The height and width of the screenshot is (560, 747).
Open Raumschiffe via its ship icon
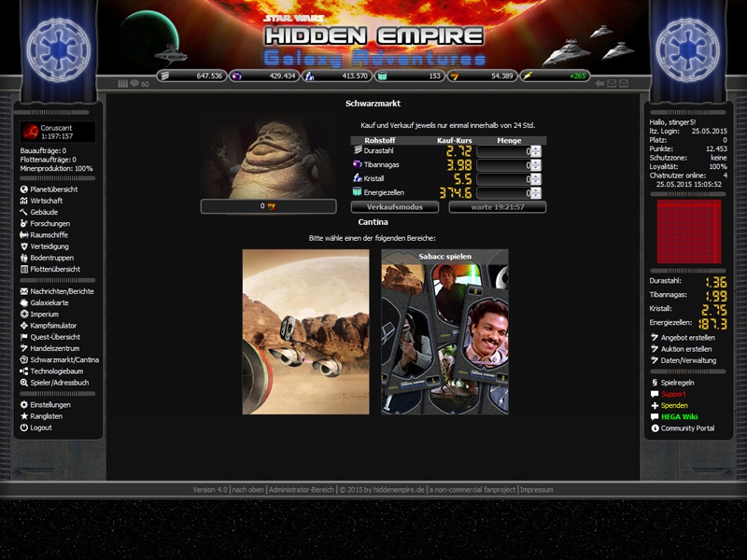click(24, 235)
